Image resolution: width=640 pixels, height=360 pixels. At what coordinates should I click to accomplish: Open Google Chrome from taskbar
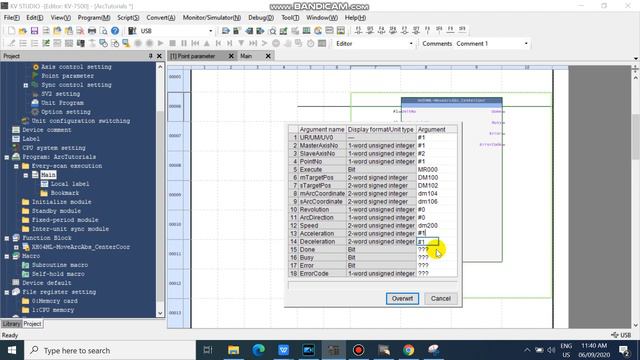click(408, 350)
